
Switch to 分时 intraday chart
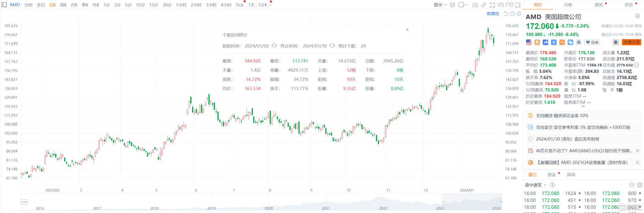click(28, 5)
